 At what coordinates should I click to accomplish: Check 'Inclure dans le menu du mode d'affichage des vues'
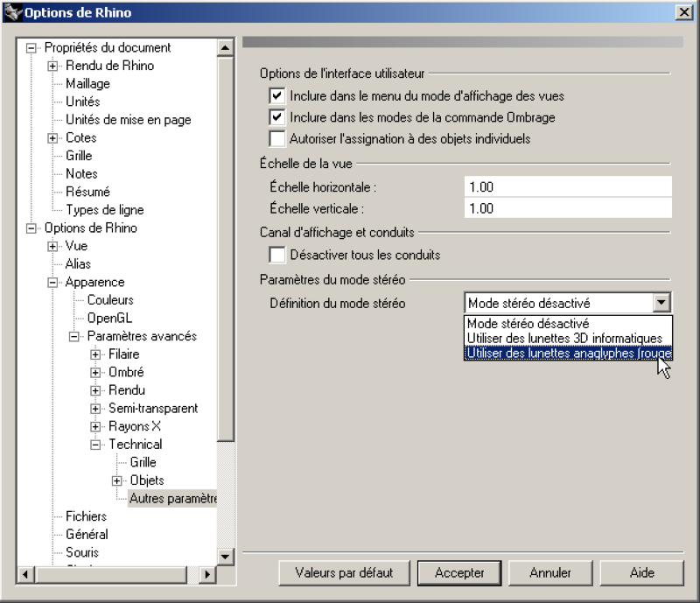pyautogui.click(x=276, y=95)
